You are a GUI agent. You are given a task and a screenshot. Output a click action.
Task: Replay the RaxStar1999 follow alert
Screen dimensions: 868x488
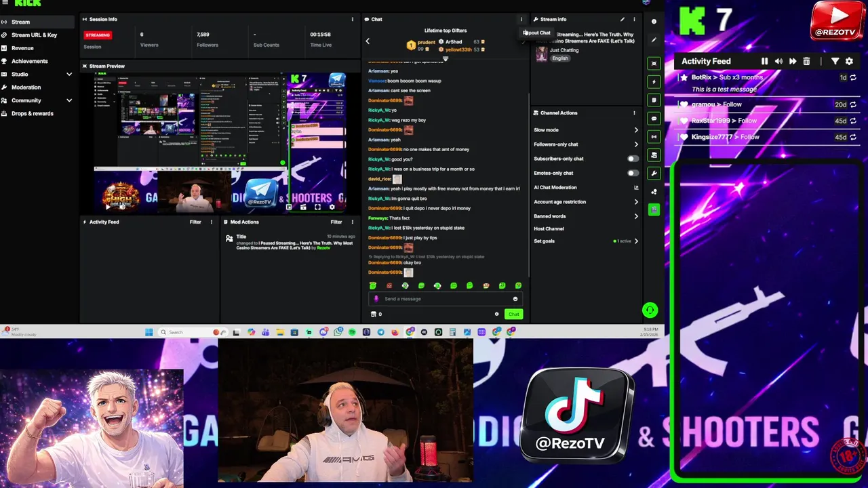tap(853, 121)
